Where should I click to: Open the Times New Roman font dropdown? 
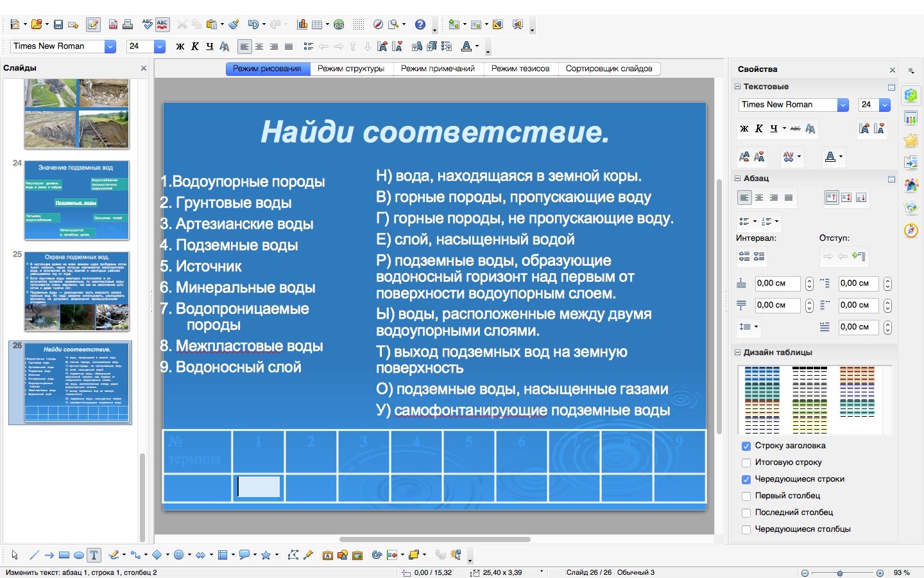point(110,46)
